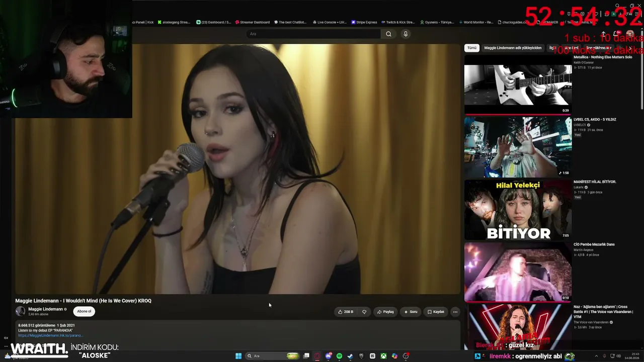Switch to the Live Console browser tab
The image size is (644, 362).
330,22
